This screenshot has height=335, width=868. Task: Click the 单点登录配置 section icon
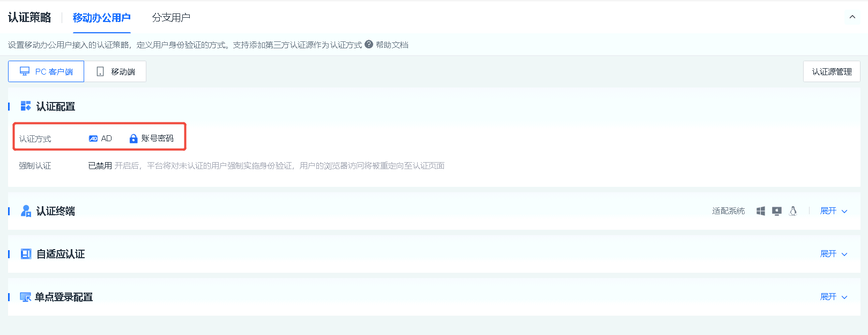pos(25,297)
